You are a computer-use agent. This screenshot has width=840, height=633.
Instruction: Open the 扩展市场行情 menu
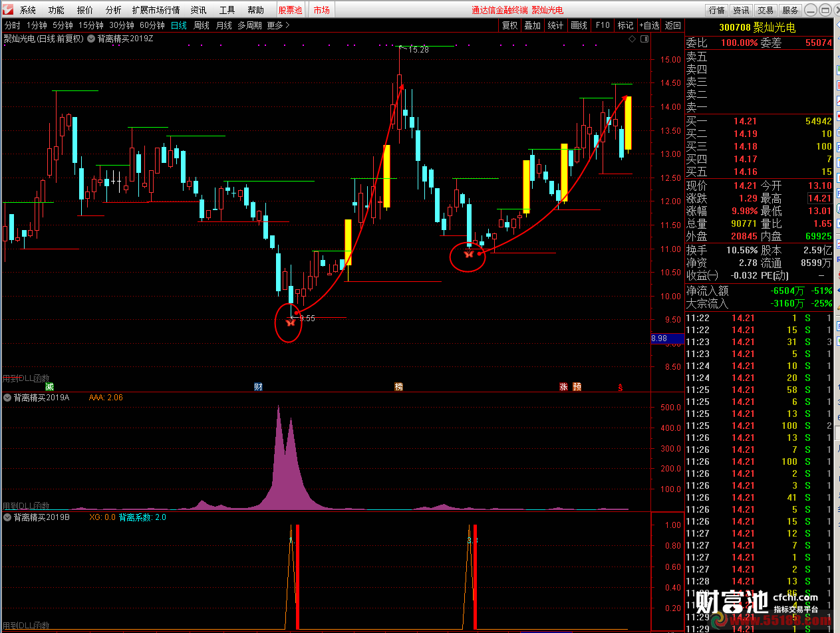click(x=156, y=10)
